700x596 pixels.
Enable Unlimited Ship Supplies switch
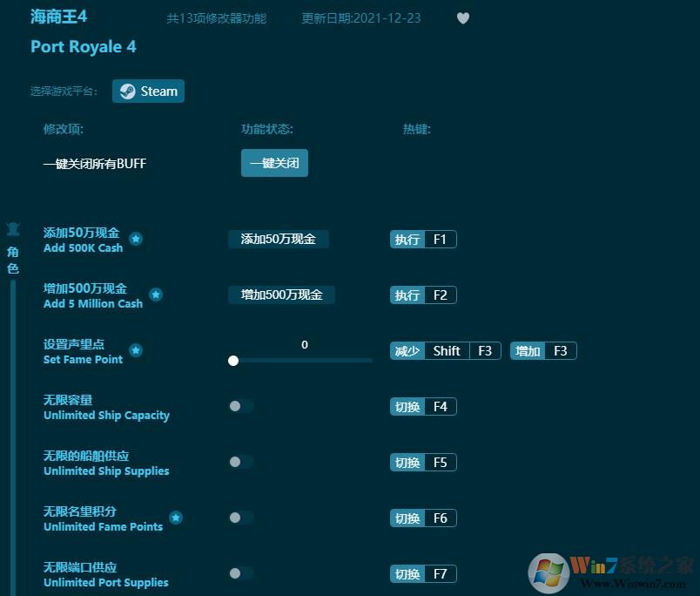click(241, 462)
